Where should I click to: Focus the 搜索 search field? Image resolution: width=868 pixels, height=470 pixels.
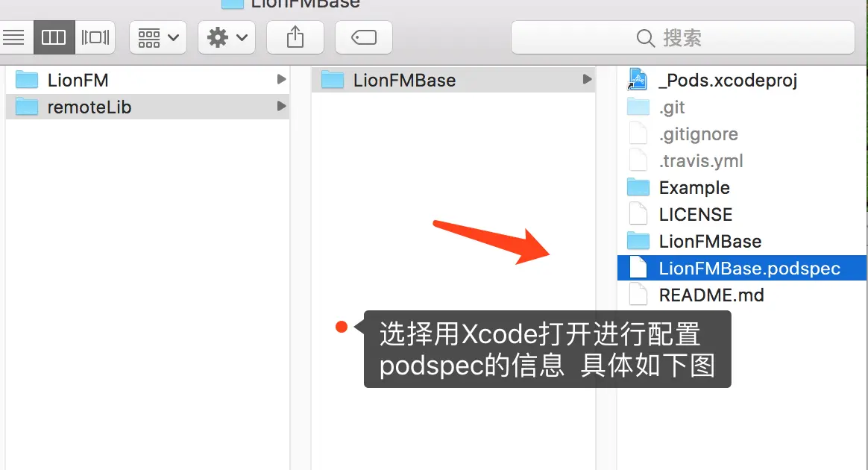(x=682, y=37)
